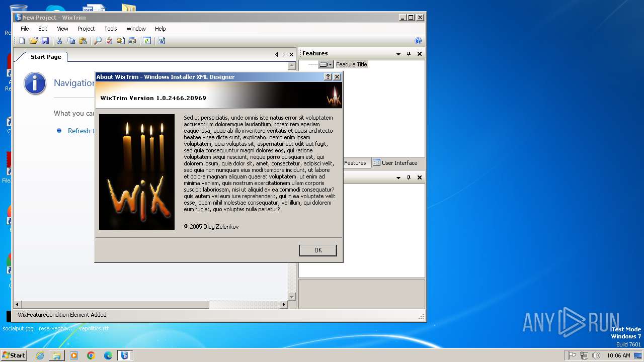Click the Windows Start button
The height and width of the screenshot is (362, 644).
point(14,355)
